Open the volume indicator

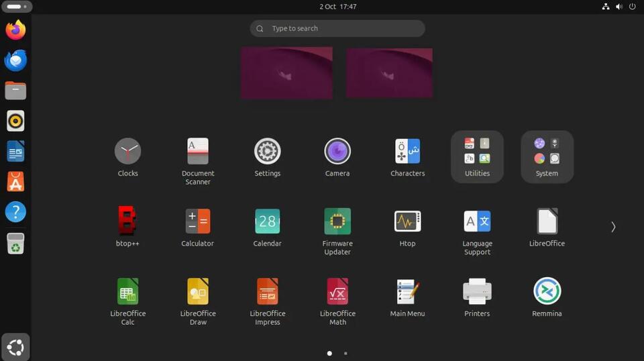[x=619, y=7]
